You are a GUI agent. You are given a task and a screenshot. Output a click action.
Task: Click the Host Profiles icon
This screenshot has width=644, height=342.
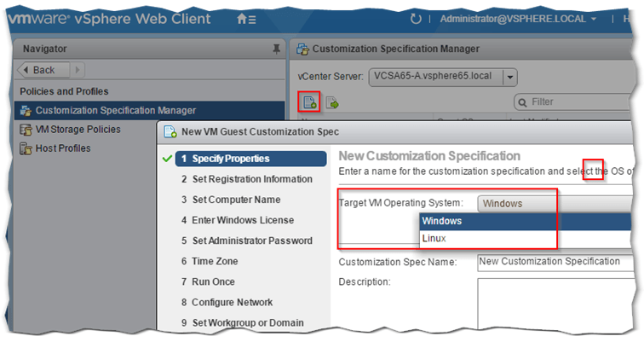[x=26, y=148]
